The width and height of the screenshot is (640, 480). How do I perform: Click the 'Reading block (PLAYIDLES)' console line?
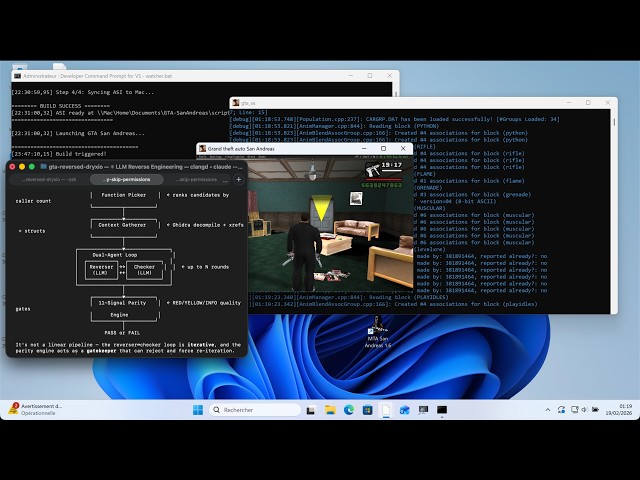pos(349,297)
